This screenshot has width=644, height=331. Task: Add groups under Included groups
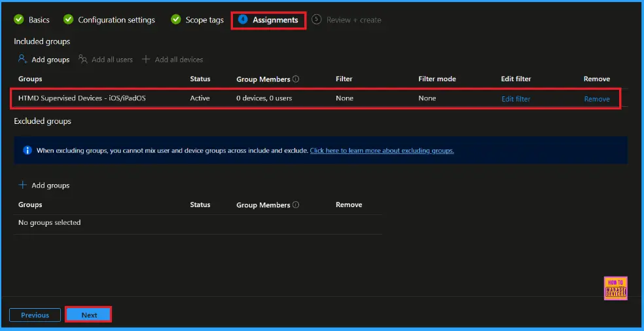[x=50, y=60]
